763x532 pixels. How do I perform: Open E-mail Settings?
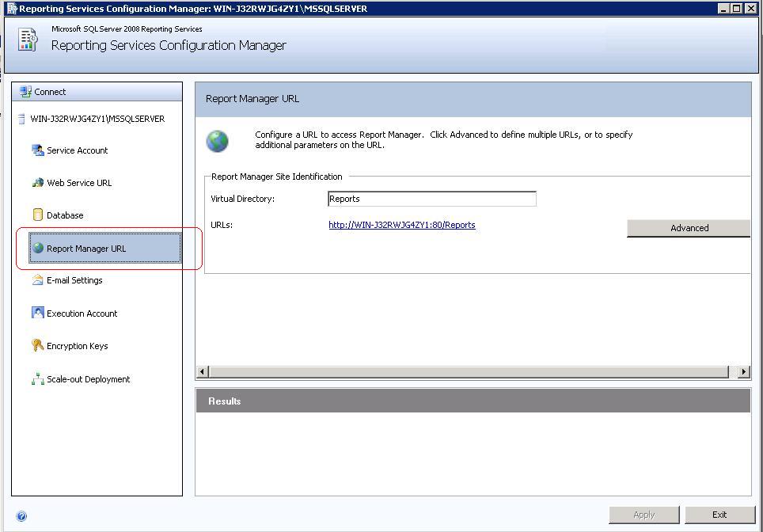click(75, 280)
